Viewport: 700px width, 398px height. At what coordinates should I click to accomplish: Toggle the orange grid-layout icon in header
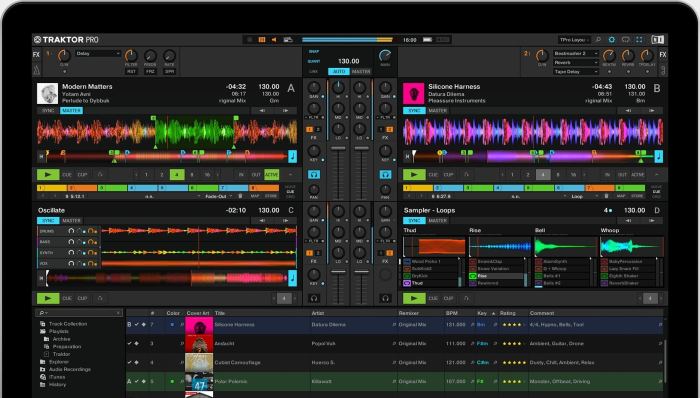coord(262,40)
